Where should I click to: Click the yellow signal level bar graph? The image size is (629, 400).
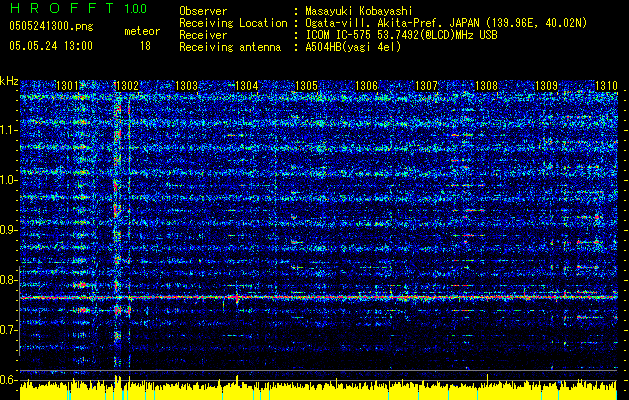point(319,390)
